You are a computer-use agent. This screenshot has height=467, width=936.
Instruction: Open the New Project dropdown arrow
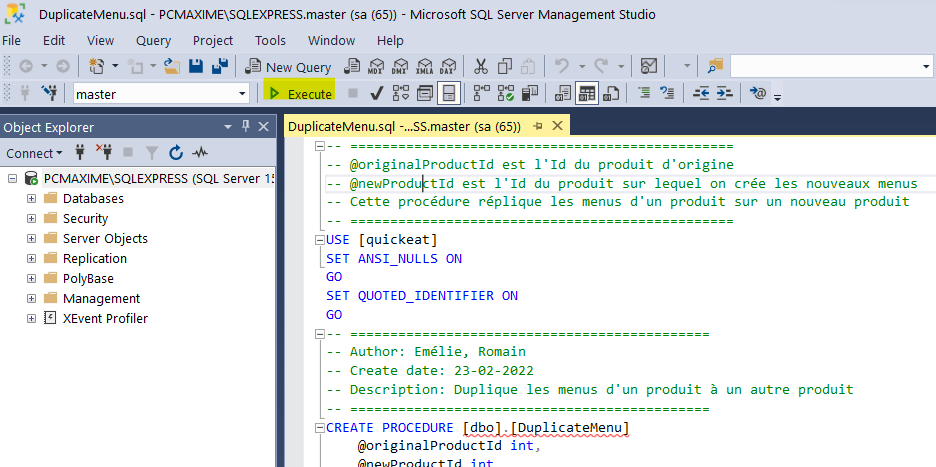pos(115,66)
